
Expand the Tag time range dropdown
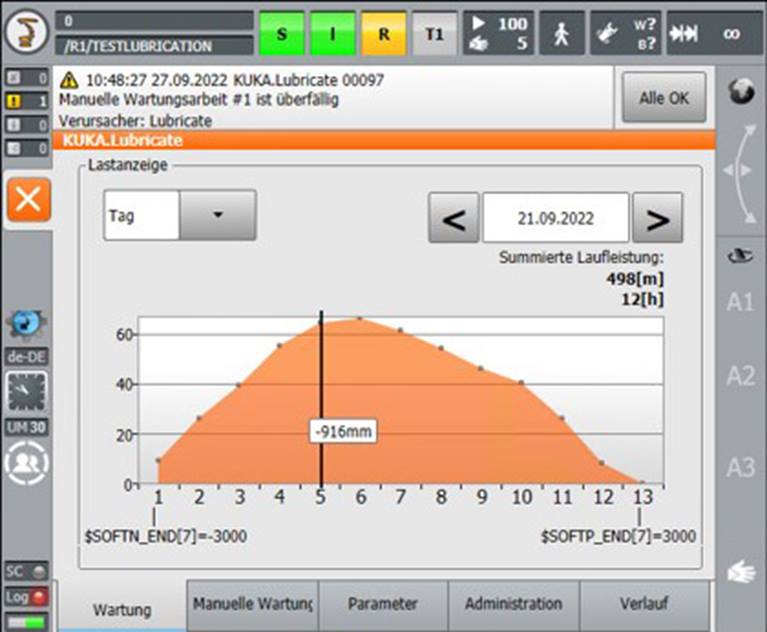click(x=218, y=215)
